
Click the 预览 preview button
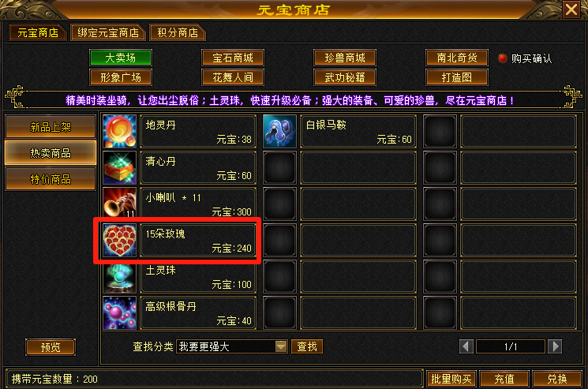coord(51,347)
